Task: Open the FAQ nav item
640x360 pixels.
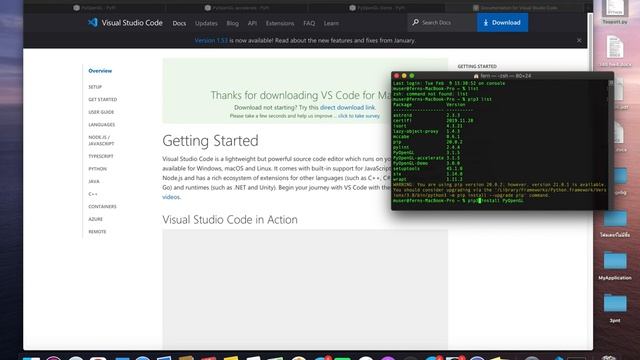Action: tap(309, 23)
